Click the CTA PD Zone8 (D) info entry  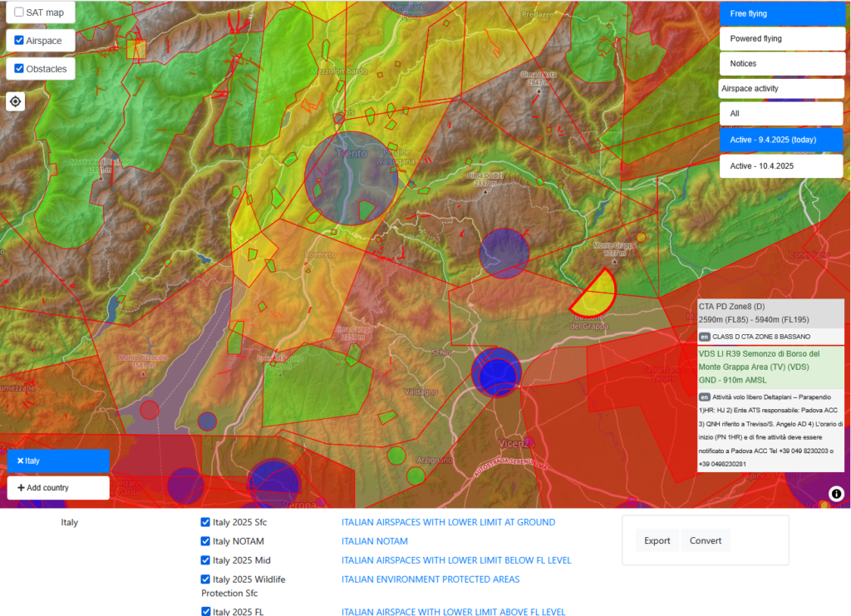[x=770, y=313]
